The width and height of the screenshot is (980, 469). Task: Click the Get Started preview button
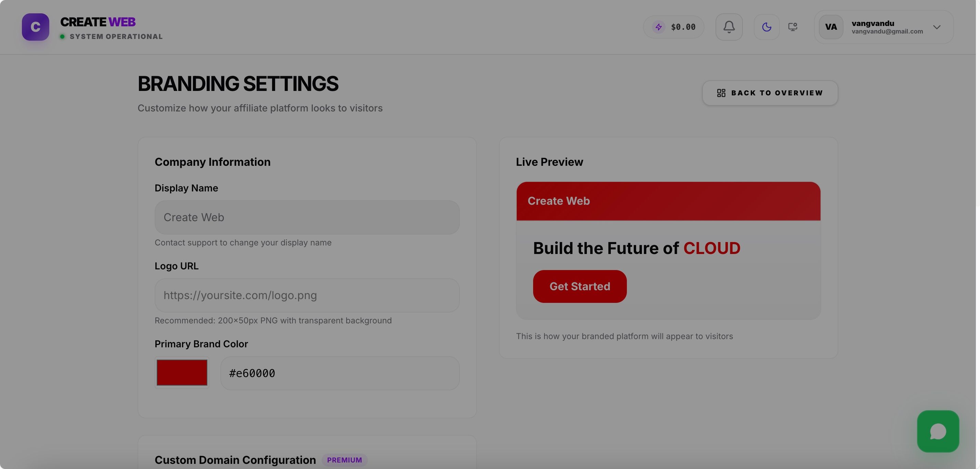pyautogui.click(x=579, y=286)
